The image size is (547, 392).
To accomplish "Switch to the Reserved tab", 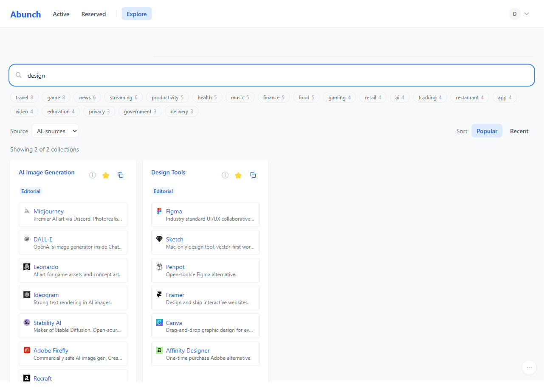I will coord(93,14).
